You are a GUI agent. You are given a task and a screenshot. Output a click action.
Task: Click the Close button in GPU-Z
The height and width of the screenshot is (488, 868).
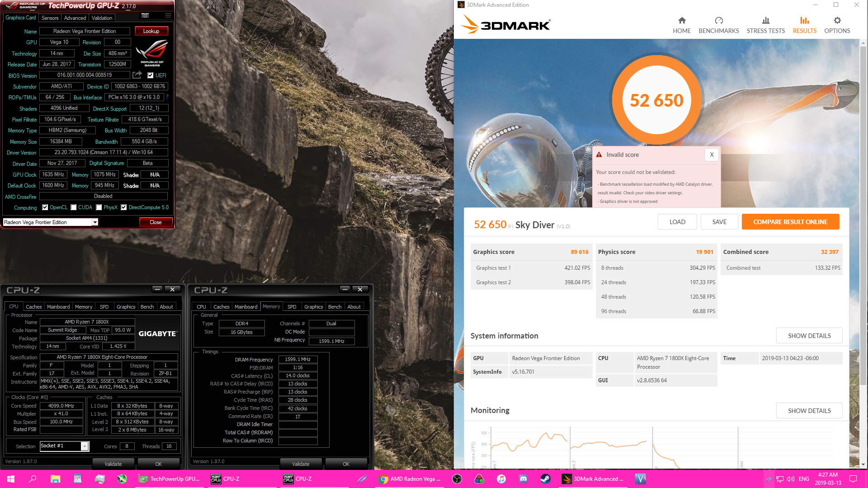click(x=156, y=222)
